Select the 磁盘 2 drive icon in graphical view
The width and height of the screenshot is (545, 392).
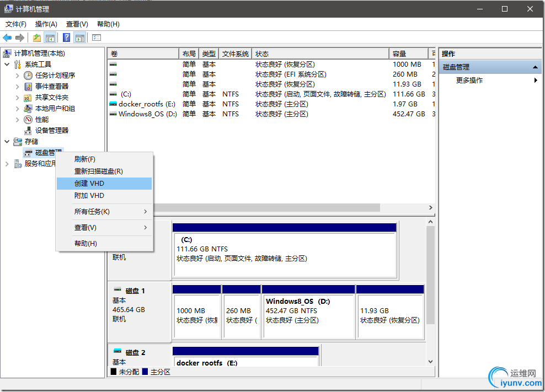(x=118, y=352)
